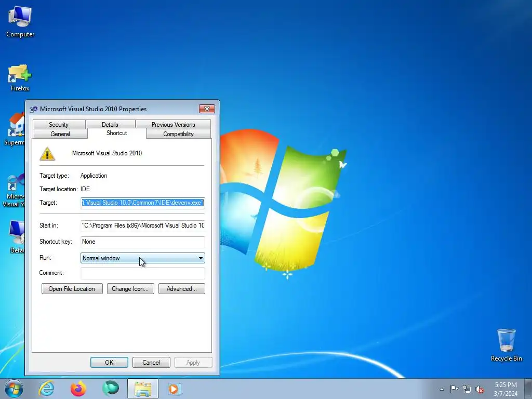Open the teal globe browser taskbar icon

pyautogui.click(x=111, y=389)
